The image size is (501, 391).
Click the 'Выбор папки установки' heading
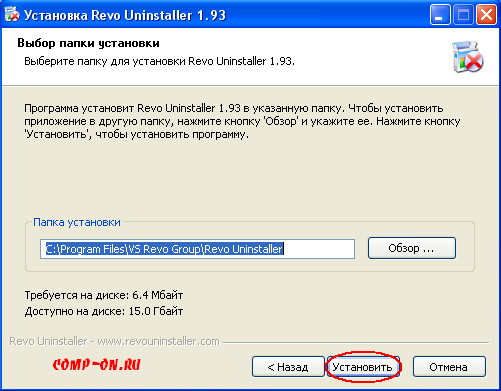pos(88,43)
